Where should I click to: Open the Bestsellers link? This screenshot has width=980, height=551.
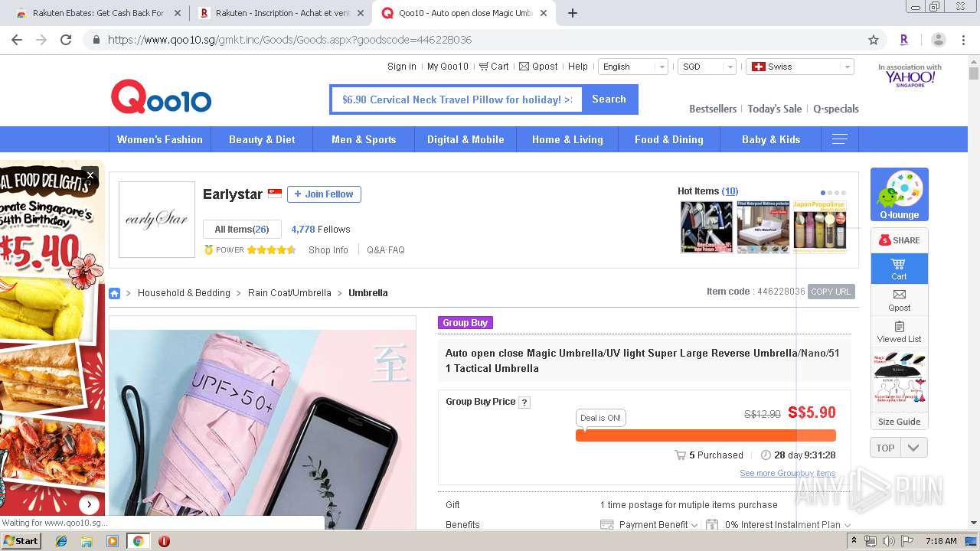click(713, 109)
